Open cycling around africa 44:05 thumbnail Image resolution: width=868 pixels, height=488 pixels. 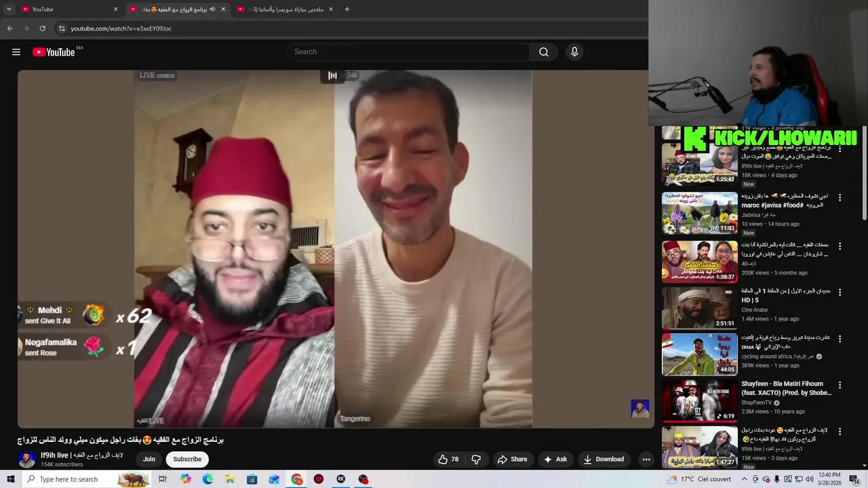click(700, 354)
